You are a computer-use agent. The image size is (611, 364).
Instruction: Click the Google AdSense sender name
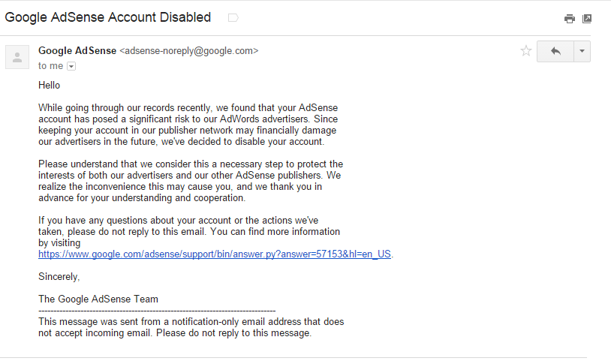point(77,51)
